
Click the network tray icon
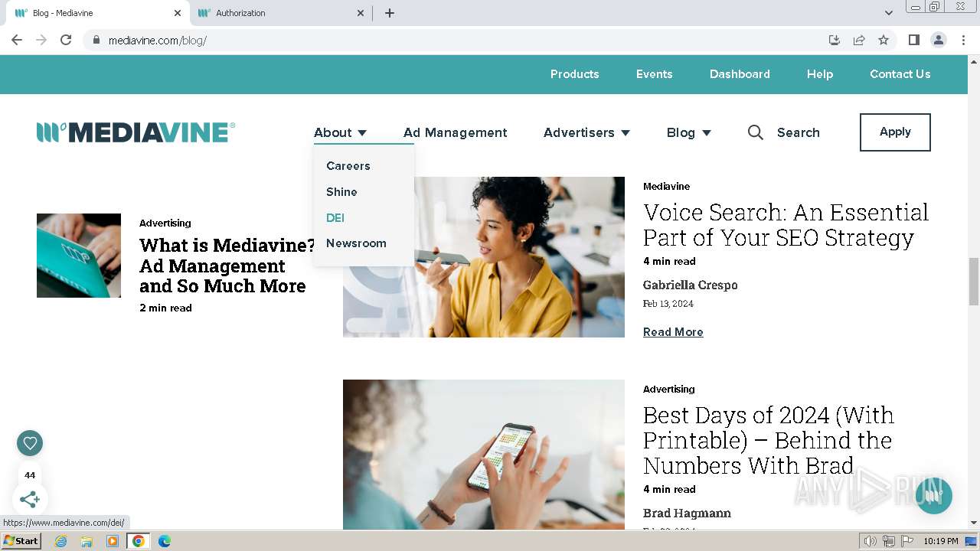[x=889, y=541]
